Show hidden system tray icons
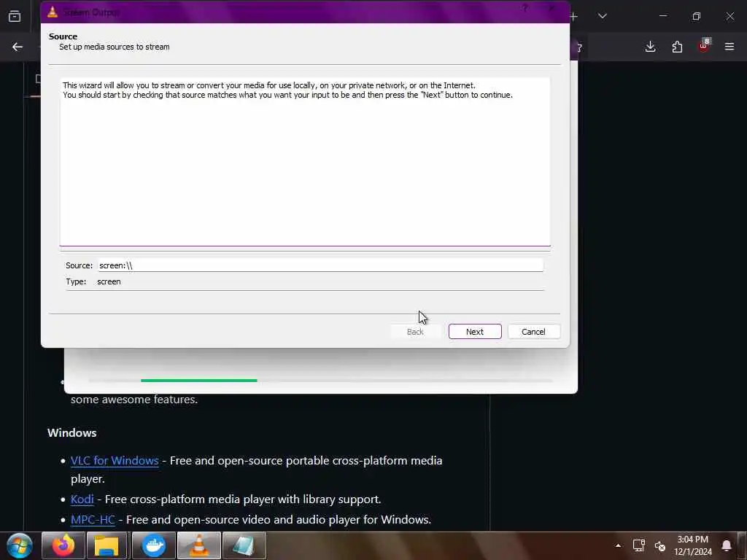This screenshot has height=560, width=747. (618, 545)
